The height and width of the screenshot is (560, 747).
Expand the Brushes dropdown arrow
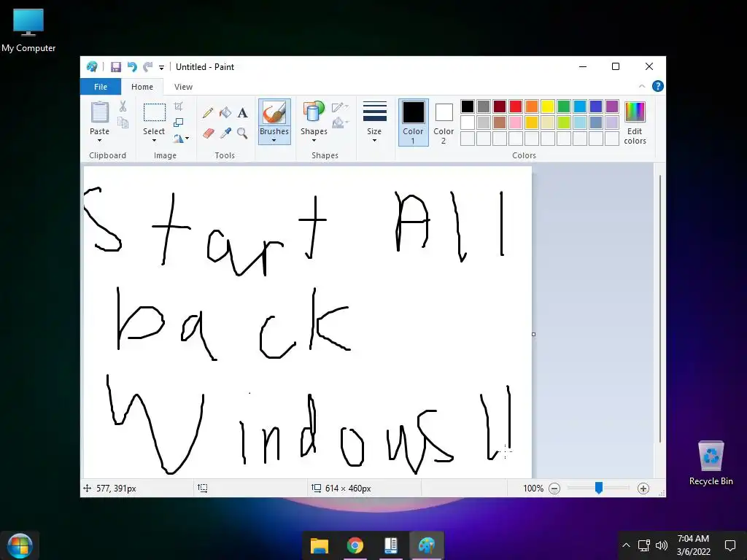[x=274, y=141]
